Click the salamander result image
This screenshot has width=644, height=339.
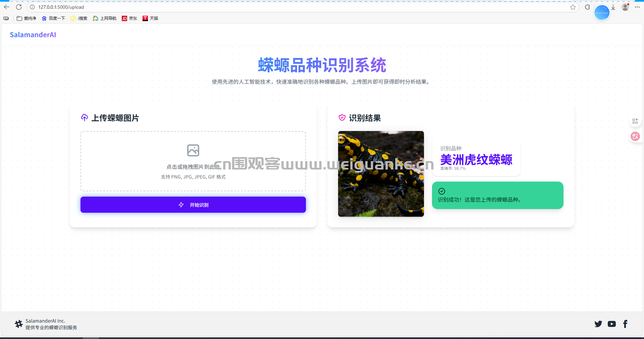point(381,174)
